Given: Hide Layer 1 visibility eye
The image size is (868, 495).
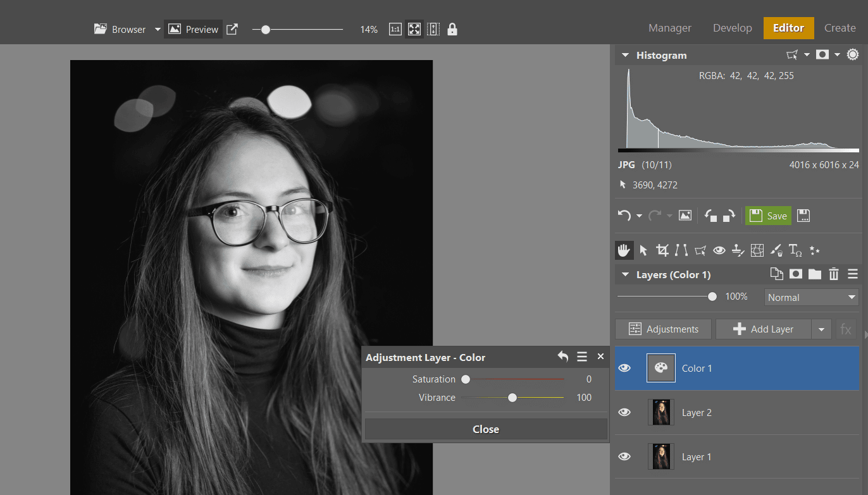Looking at the screenshot, I should pyautogui.click(x=624, y=456).
